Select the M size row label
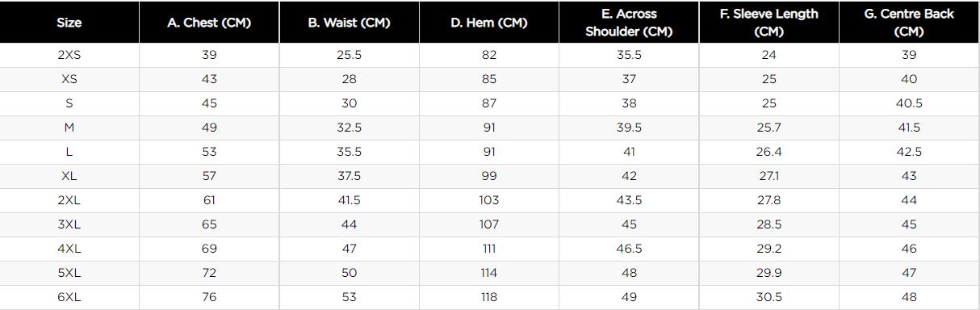Viewport: 980px width, 310px height. click(69, 128)
